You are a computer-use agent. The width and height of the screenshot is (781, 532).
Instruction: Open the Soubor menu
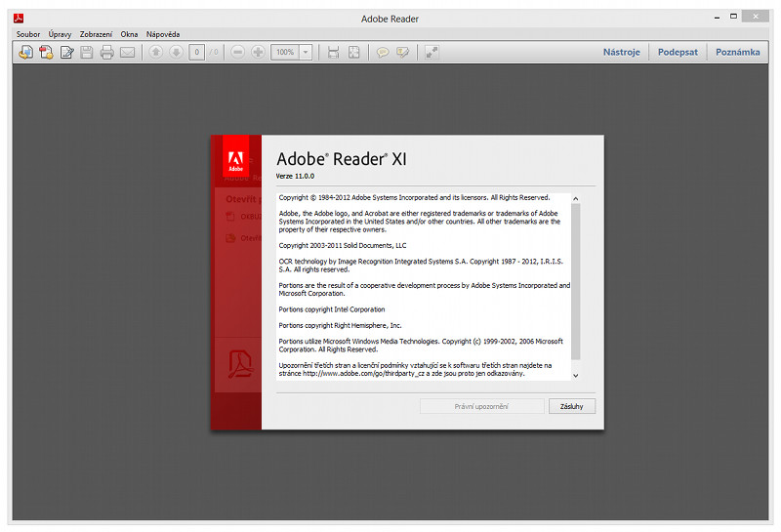[x=28, y=34]
